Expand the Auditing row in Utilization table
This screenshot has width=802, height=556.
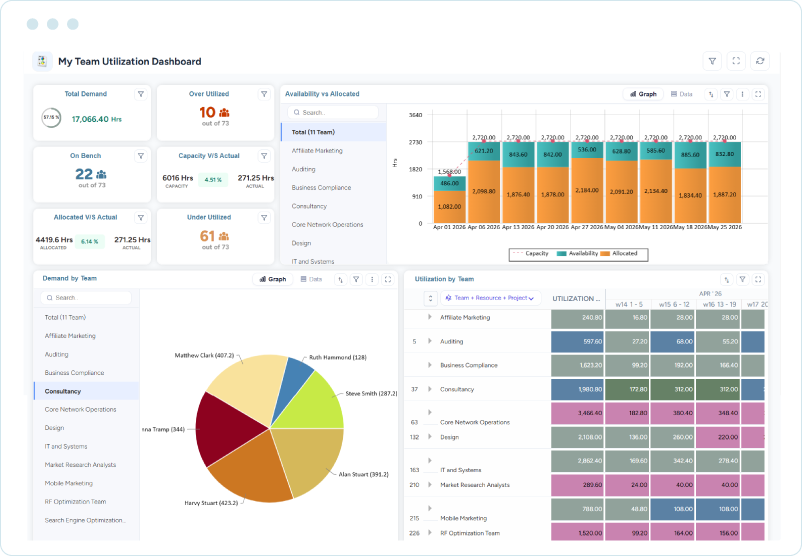pos(430,341)
